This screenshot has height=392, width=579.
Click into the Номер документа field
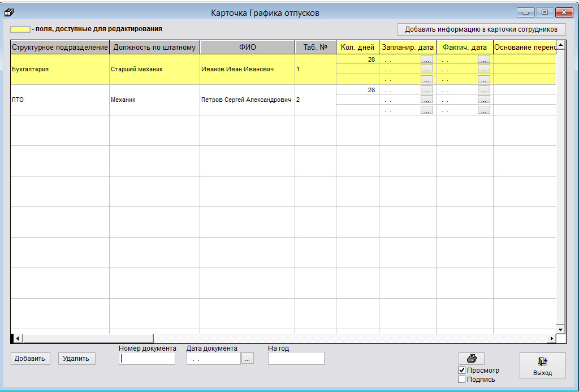point(147,359)
